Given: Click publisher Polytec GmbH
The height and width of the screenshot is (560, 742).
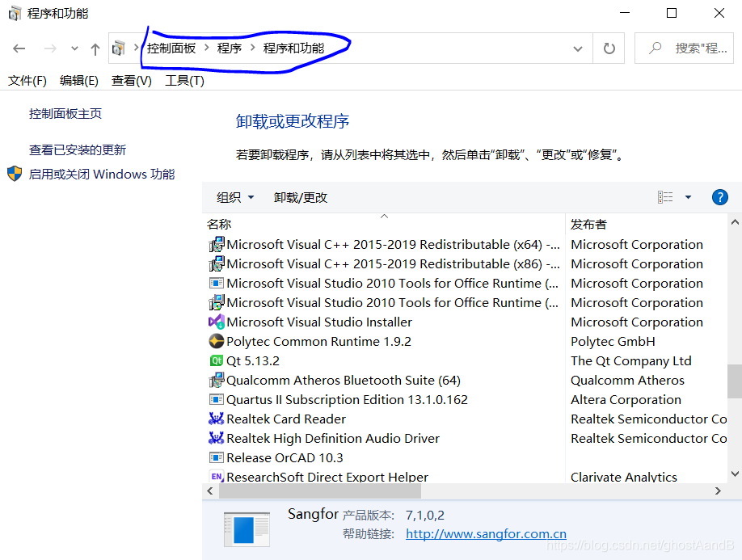Looking at the screenshot, I should point(613,342).
